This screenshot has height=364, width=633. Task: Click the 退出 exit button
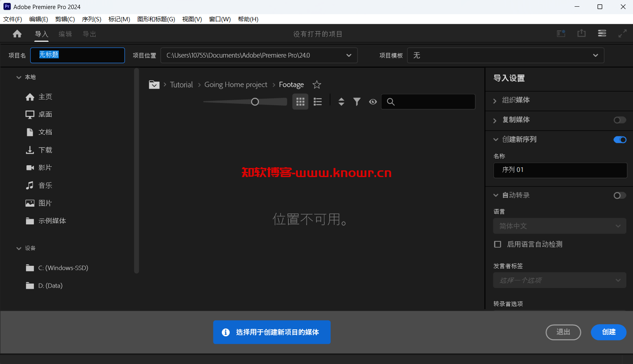[x=563, y=332]
